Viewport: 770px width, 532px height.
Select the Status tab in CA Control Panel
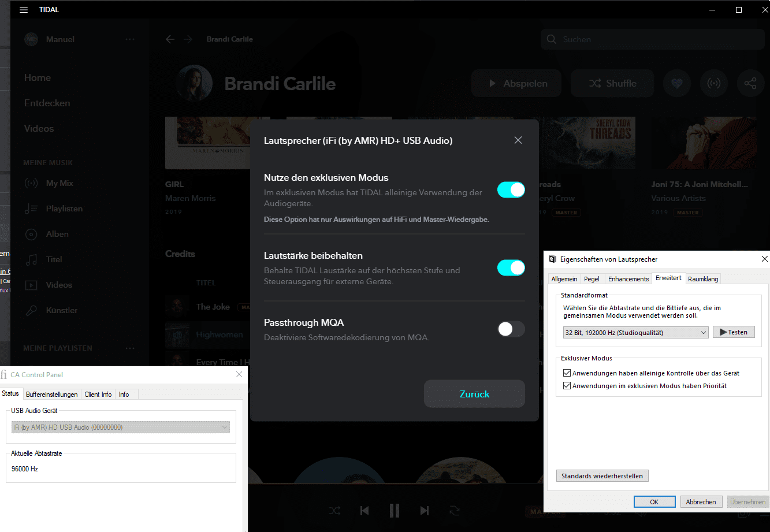pos(10,393)
